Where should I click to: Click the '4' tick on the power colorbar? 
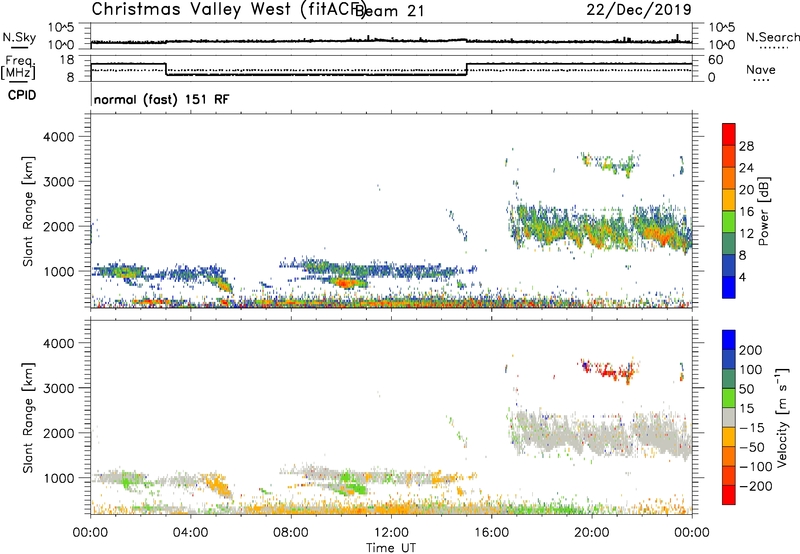pos(743,277)
